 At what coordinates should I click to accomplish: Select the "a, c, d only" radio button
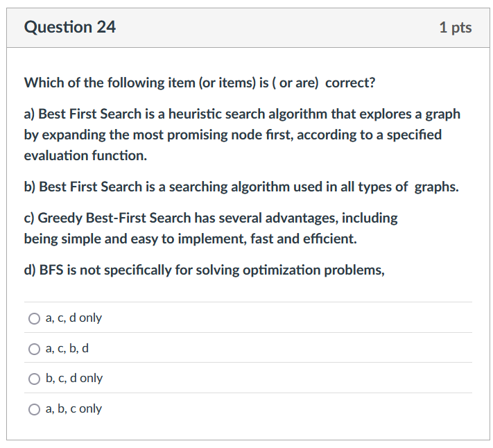pos(34,318)
